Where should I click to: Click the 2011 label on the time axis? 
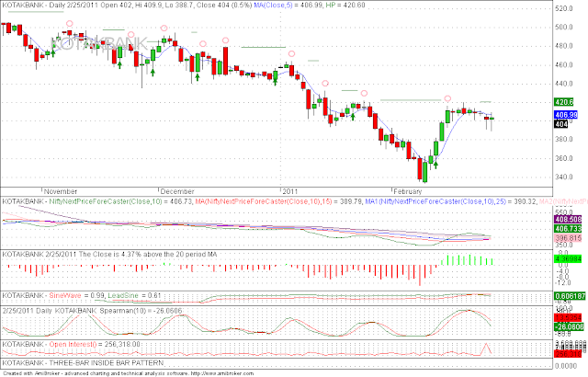coord(290,191)
